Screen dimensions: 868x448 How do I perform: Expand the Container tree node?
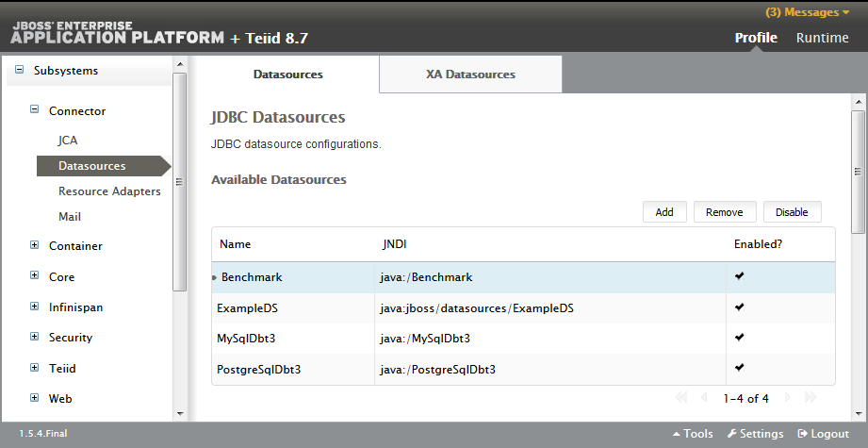click(x=34, y=245)
